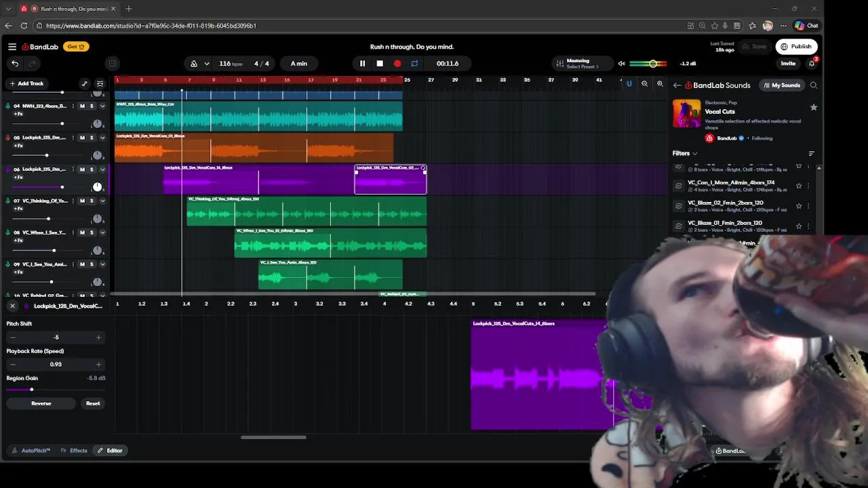Expand track 08 options chevron

click(x=102, y=232)
